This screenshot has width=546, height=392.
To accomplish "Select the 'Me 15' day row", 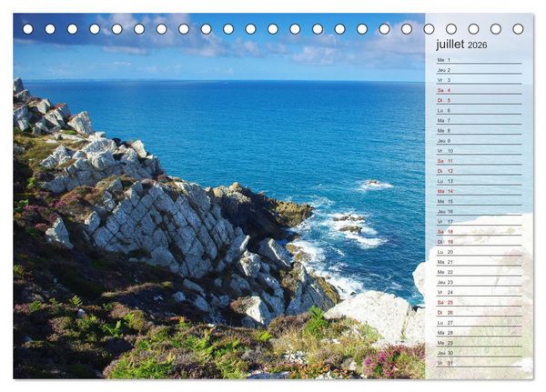I will [x=480, y=201].
